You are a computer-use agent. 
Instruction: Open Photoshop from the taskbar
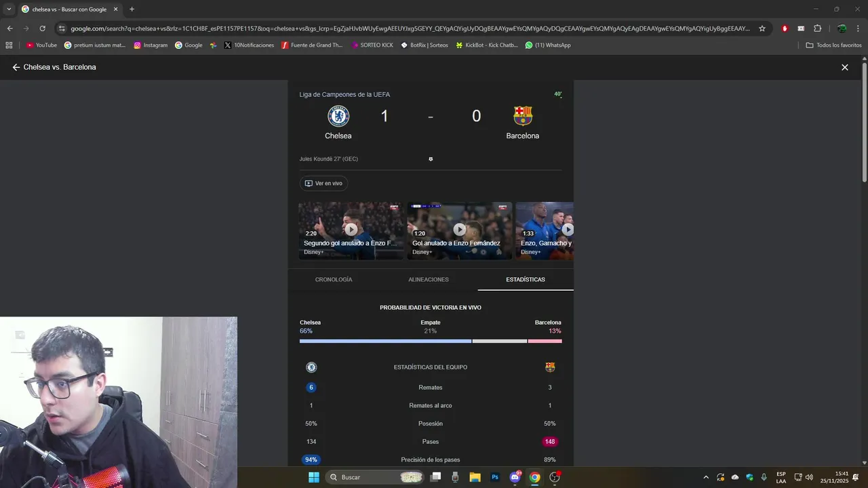click(495, 477)
